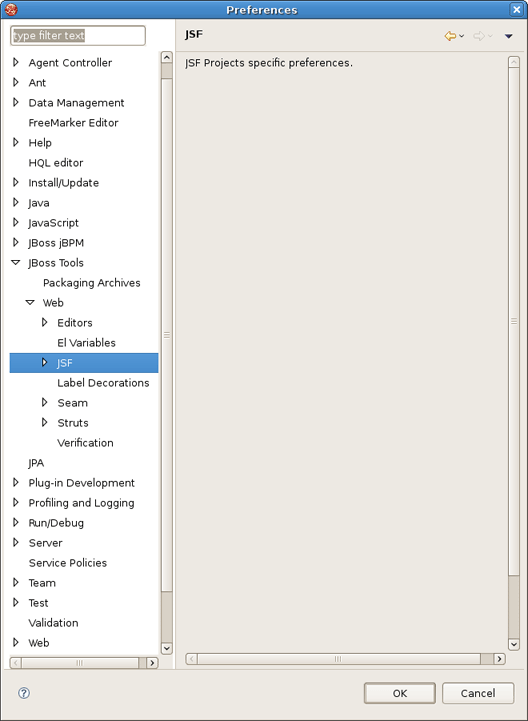Click the greyed forward navigation arrow
Screen dimensions: 528x721
[478, 36]
